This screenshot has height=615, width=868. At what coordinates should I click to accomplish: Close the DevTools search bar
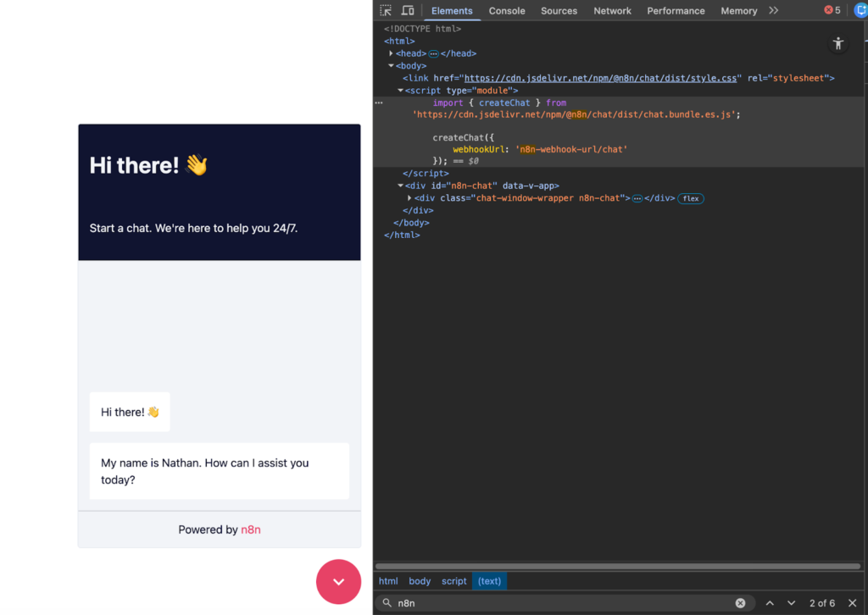pos(853,603)
